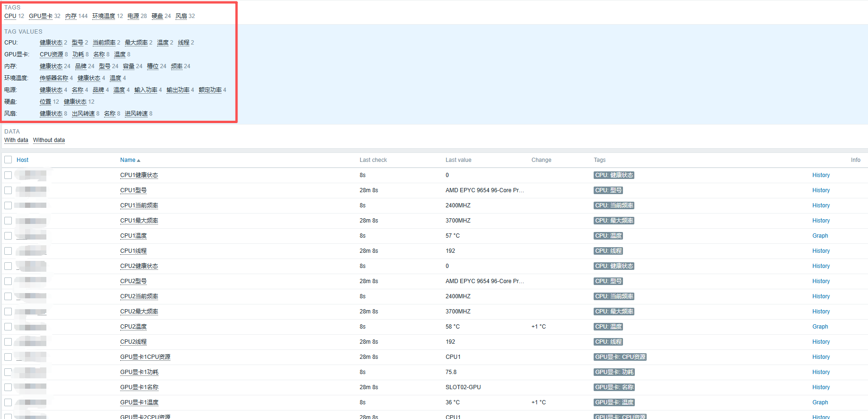The height and width of the screenshot is (419, 868).
Task: Click the 'CPU: 健康状态' tag badge in the first row
Action: 614,175
